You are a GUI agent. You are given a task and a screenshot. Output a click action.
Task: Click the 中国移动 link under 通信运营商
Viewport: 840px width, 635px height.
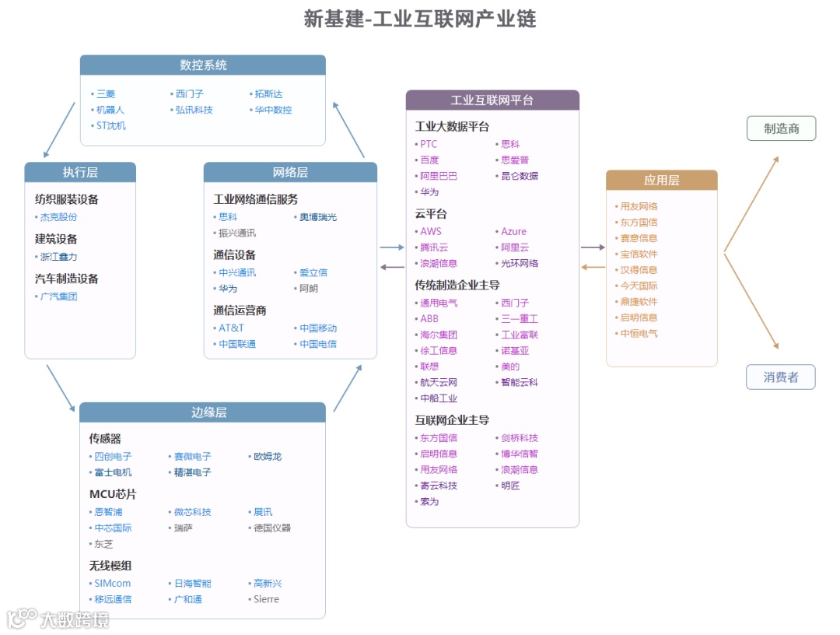(x=317, y=328)
